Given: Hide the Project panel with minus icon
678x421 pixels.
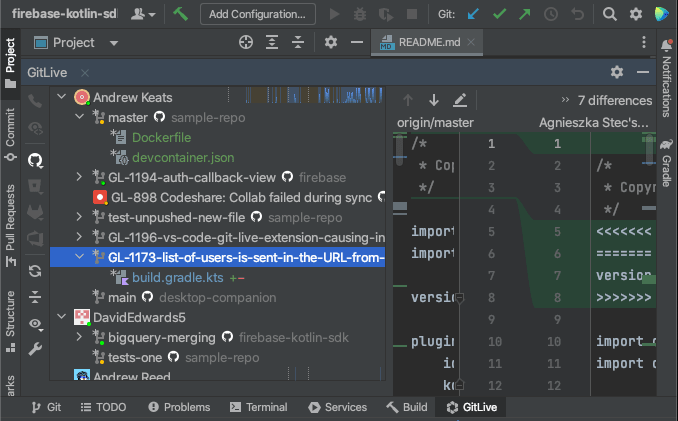Looking at the screenshot, I should click(357, 42).
